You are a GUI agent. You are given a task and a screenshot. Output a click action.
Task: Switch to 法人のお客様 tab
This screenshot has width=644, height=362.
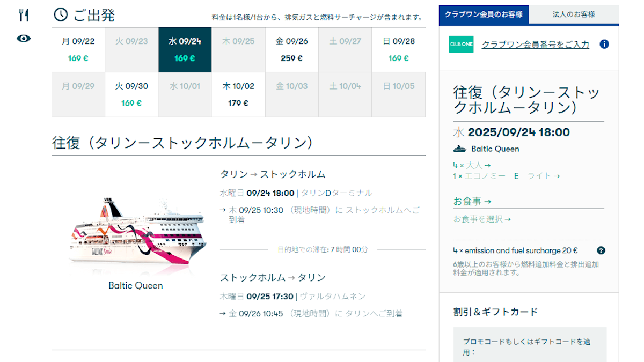[574, 14]
